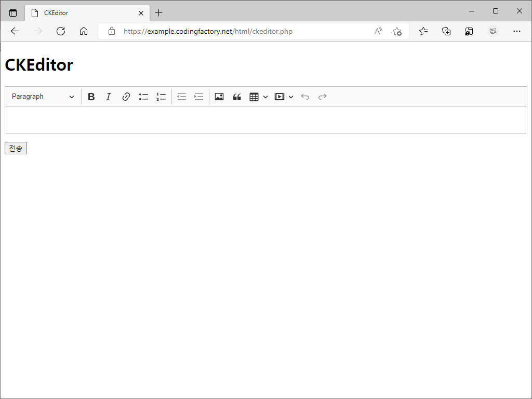Image resolution: width=532 pixels, height=399 pixels.
Task: Select the CKEditor browser tab
Action: 87,13
